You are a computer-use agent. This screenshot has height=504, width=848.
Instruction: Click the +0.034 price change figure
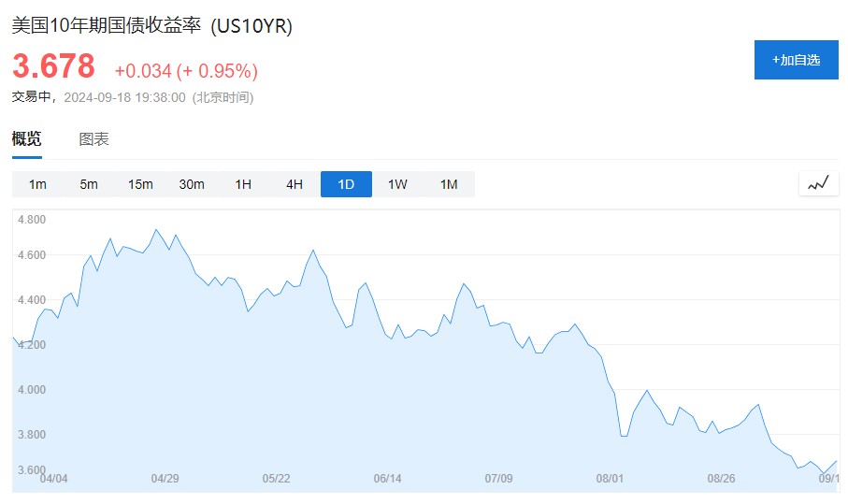(x=142, y=71)
